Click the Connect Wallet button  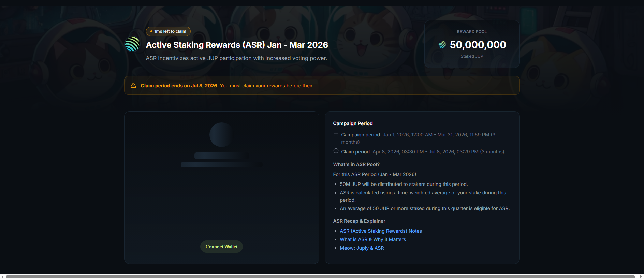coord(221,247)
